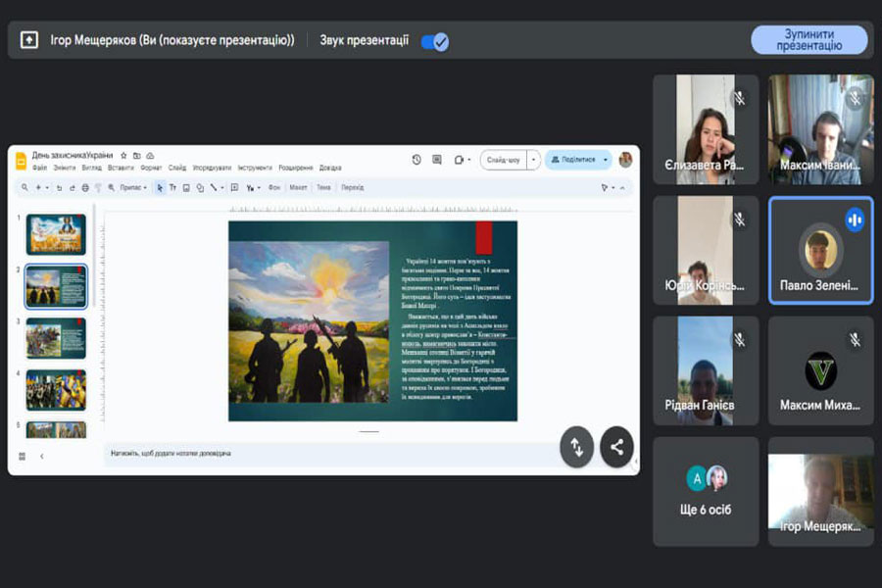The height and width of the screenshot is (588, 882).
Task: Open the comments icon in Slides header
Action: click(437, 160)
